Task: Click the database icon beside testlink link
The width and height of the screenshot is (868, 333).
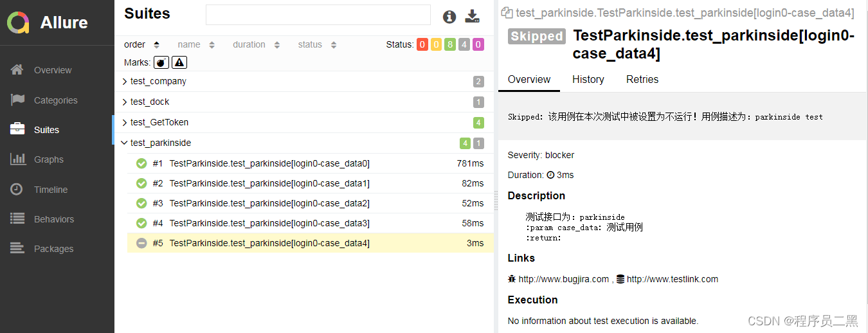Action: coord(620,279)
